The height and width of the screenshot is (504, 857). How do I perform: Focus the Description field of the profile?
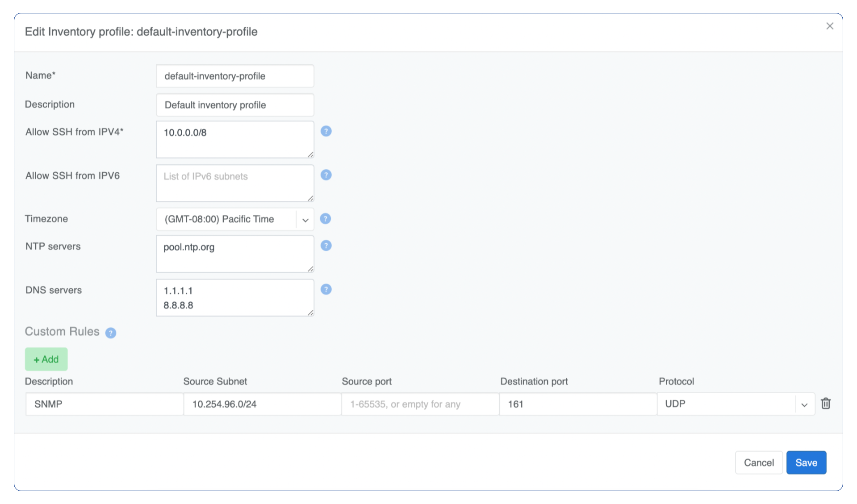click(x=235, y=105)
